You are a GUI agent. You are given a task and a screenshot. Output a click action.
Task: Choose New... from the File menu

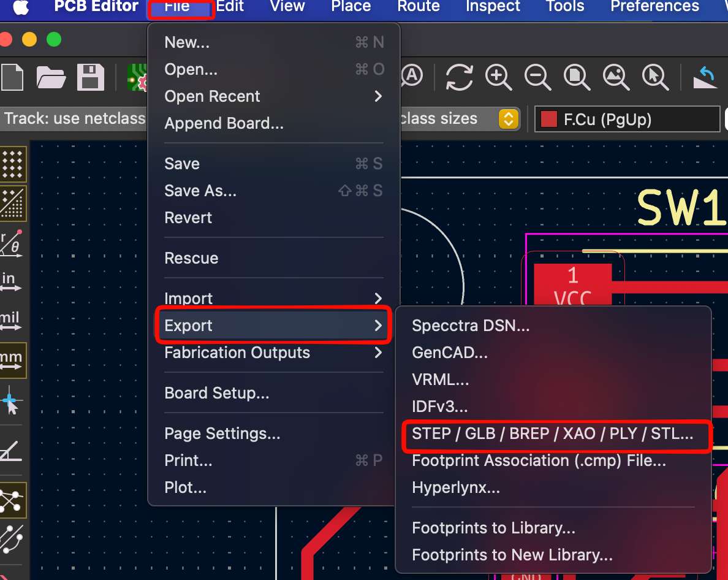[274, 42]
